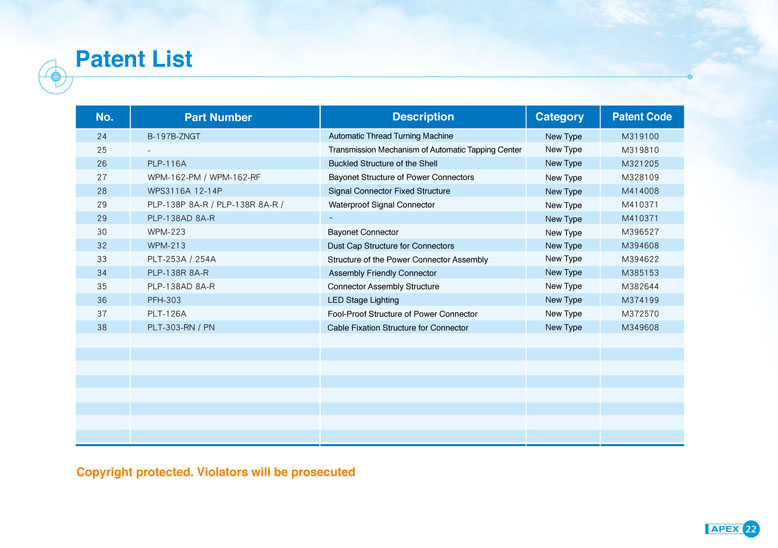This screenshot has width=778, height=548.
Task: Select the Patent Code column header
Action: 641,117
